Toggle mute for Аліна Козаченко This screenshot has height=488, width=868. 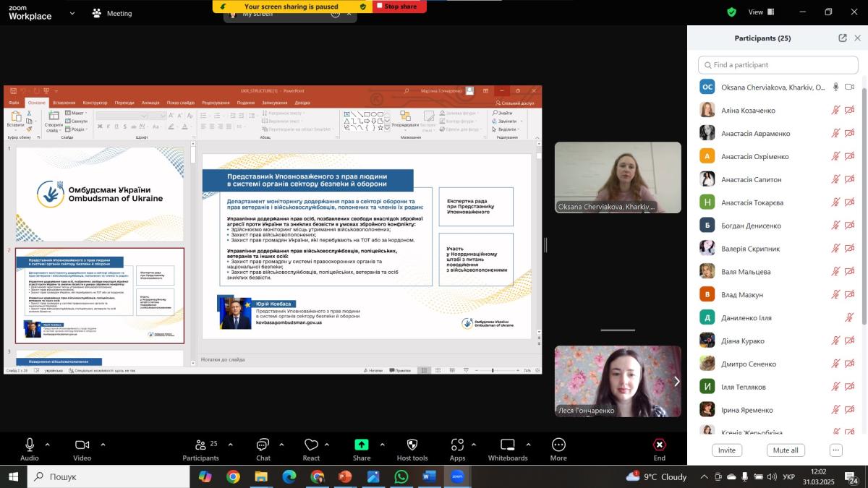click(x=835, y=111)
